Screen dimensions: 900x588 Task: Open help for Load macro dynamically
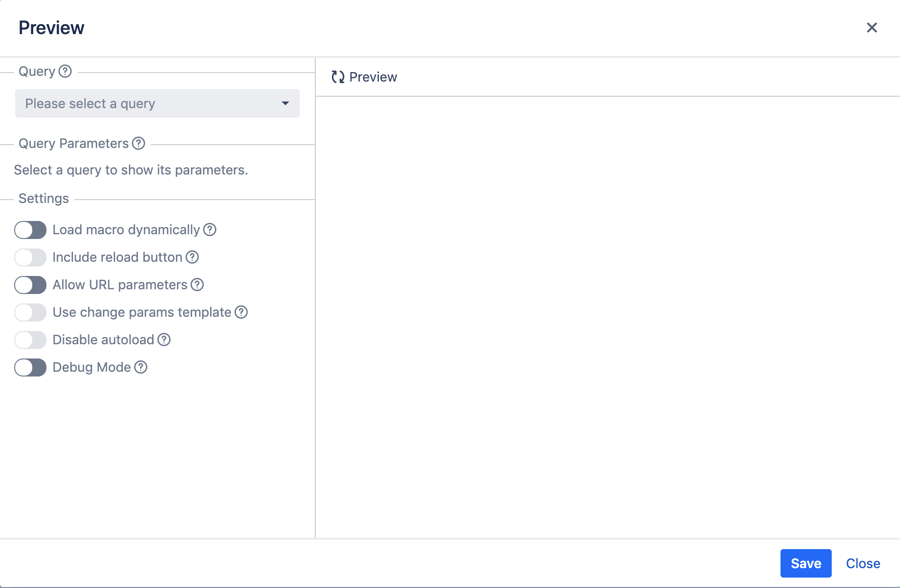[210, 230]
